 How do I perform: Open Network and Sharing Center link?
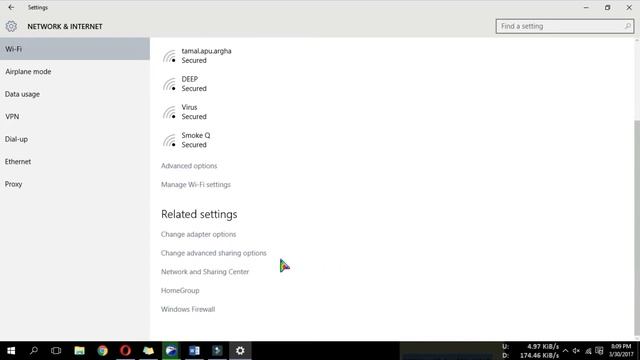pyautogui.click(x=205, y=272)
